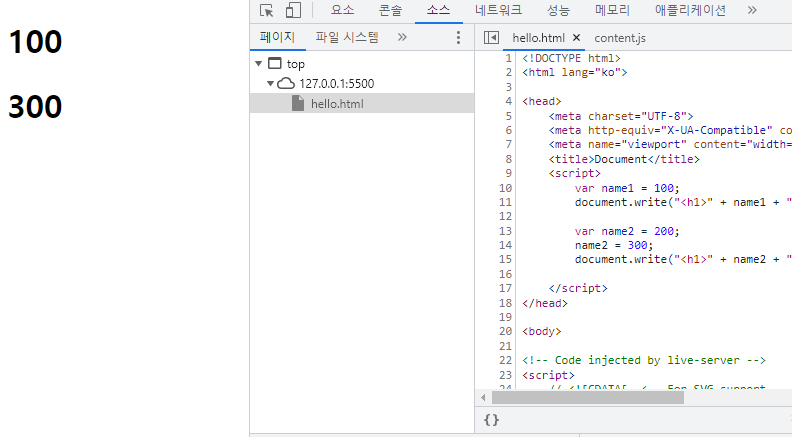Click the '</script>' line 17 code

tap(578, 288)
